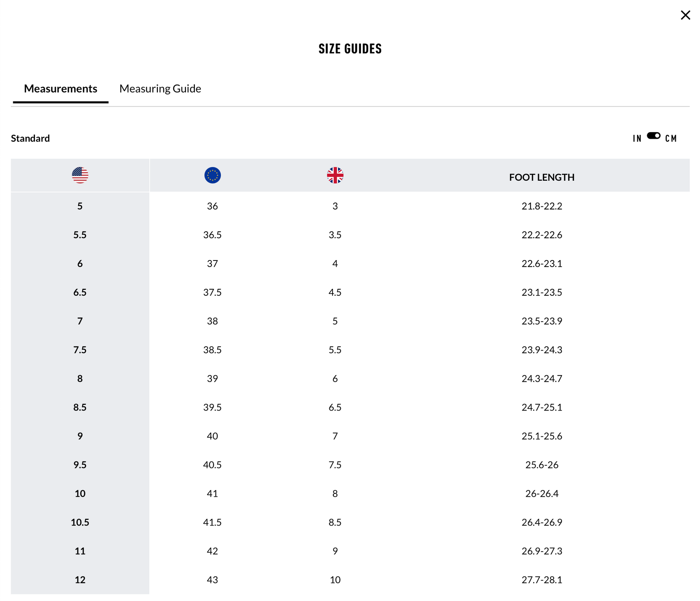700x601 pixels.
Task: Click the UK flag icon
Action: pos(335,175)
